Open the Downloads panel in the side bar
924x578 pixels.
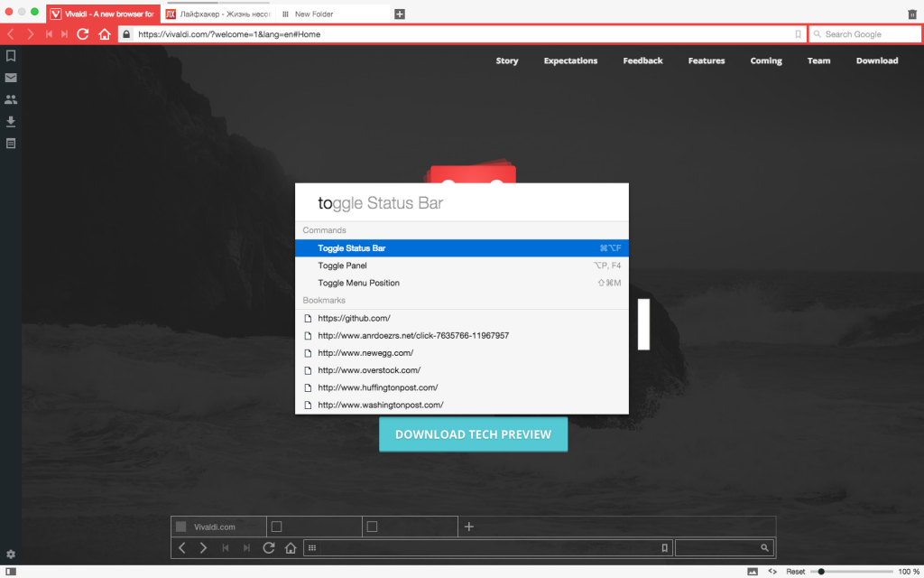click(11, 122)
